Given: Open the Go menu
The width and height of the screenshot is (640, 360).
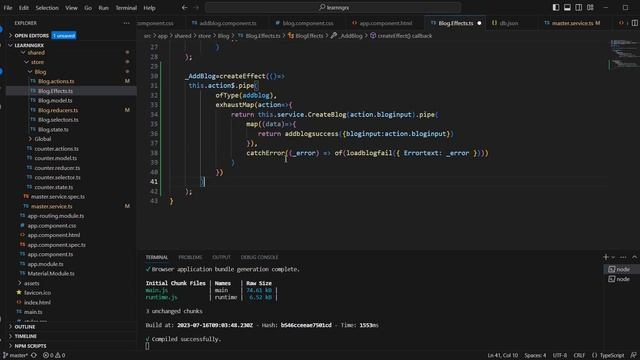Looking at the screenshot, I should [x=88, y=8].
